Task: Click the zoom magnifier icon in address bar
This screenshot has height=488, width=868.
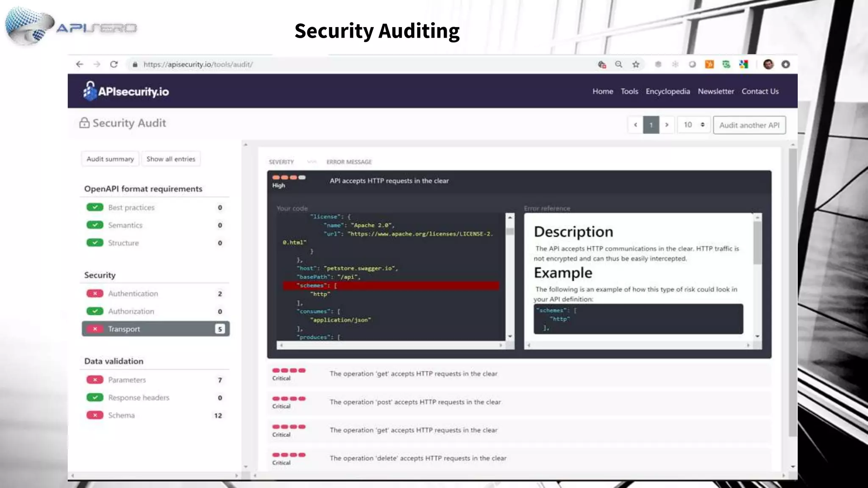Action: [619, 64]
